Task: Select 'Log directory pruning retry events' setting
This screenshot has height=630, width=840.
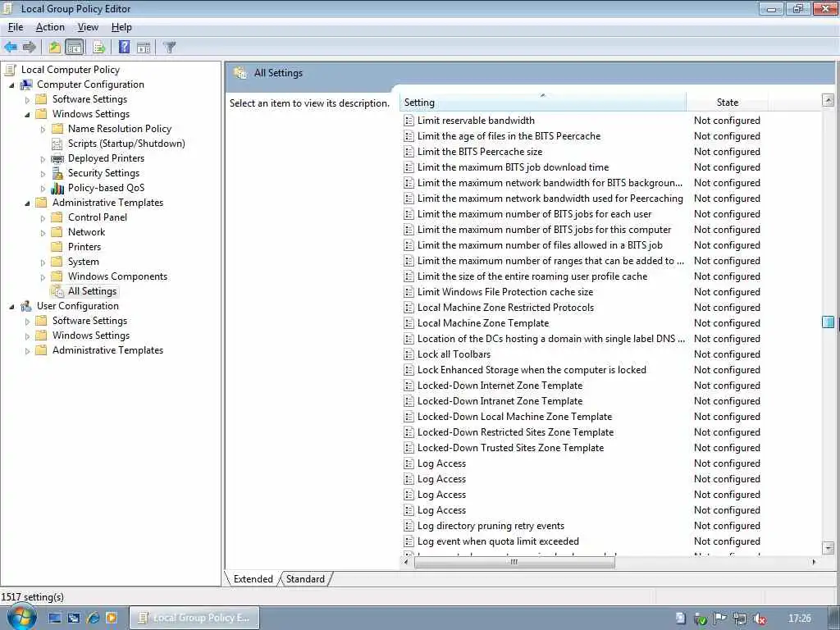Action: coord(491,526)
